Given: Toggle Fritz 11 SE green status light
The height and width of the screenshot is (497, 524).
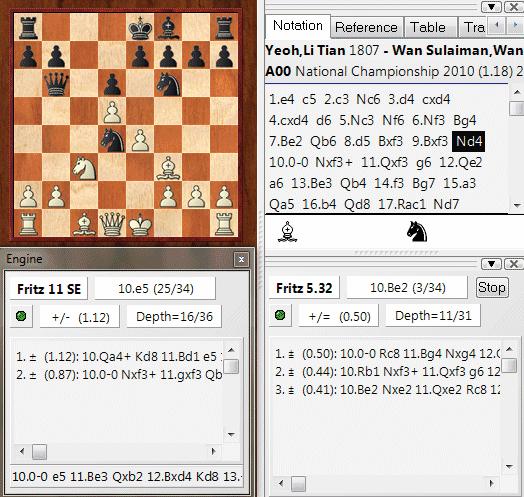Looking at the screenshot, I should [21, 316].
